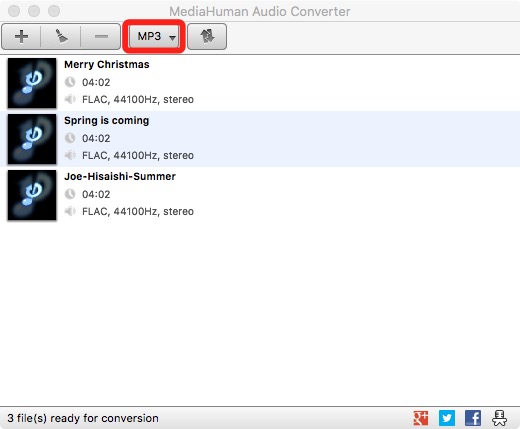The height and width of the screenshot is (429, 520).
Task: Click the speaker icon in Joe-Hisaishi-Summer row
Action: click(x=70, y=211)
